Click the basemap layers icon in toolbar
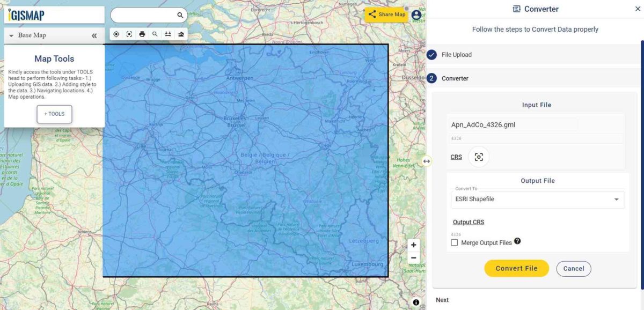644x310 pixels. [181, 34]
